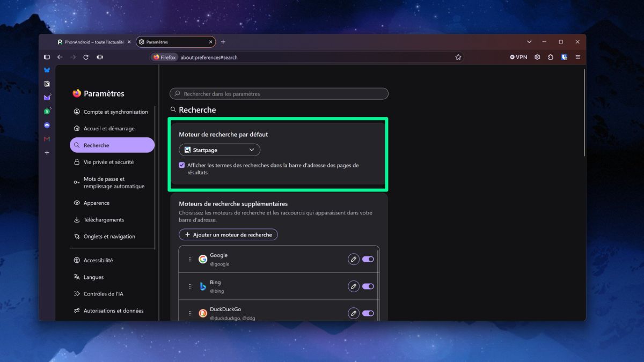Click the split view icon beside reload
This screenshot has width=644, height=362.
[x=100, y=57]
